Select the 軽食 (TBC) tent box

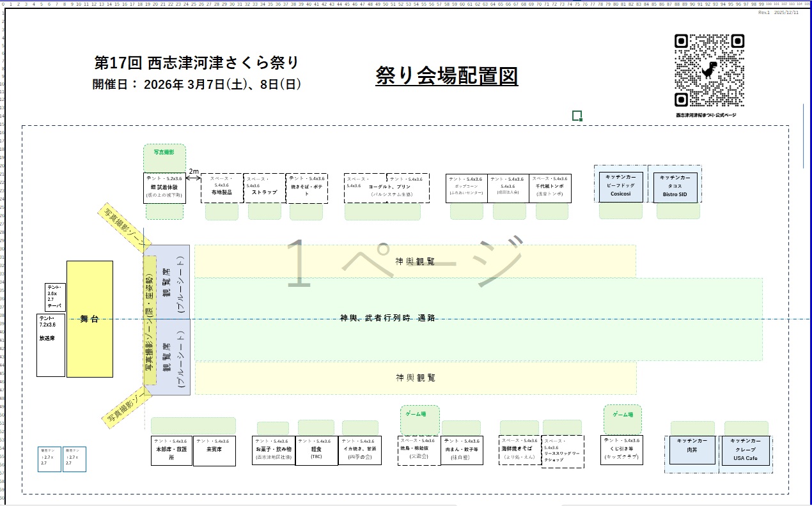point(316,450)
